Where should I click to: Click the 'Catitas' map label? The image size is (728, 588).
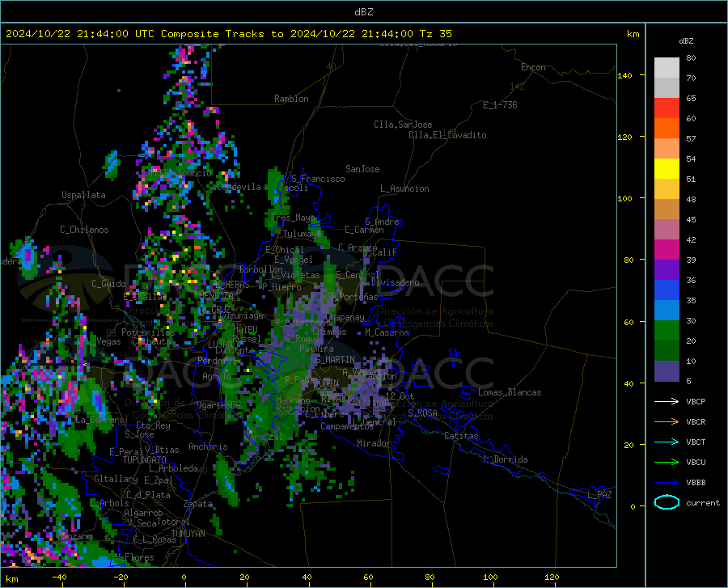click(462, 436)
